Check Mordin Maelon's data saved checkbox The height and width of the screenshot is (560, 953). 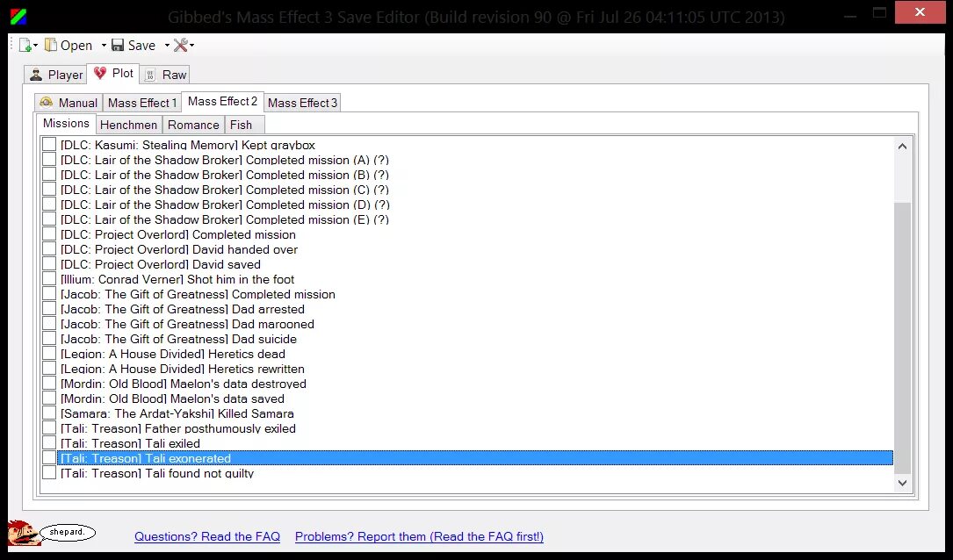point(49,398)
